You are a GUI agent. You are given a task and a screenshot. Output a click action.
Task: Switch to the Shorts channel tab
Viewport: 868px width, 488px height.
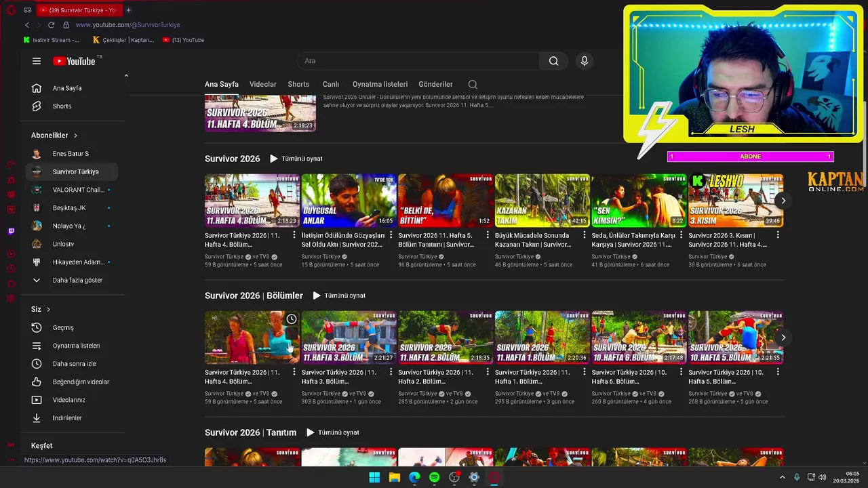298,85
